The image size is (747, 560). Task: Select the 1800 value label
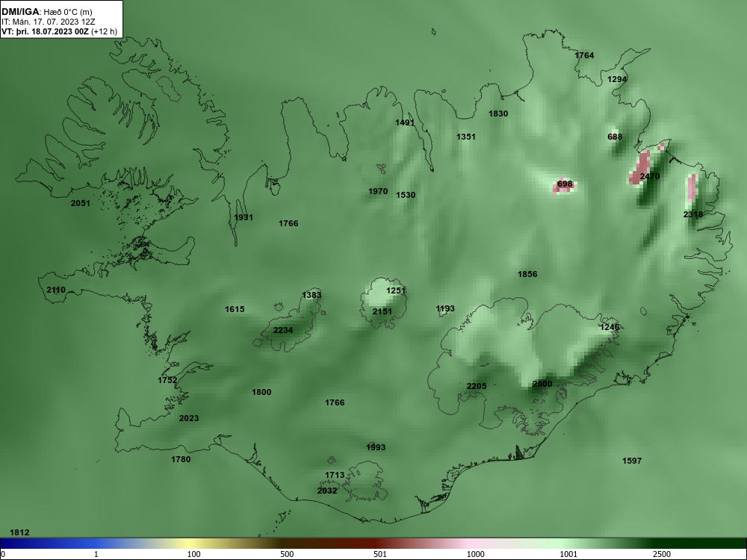point(261,392)
